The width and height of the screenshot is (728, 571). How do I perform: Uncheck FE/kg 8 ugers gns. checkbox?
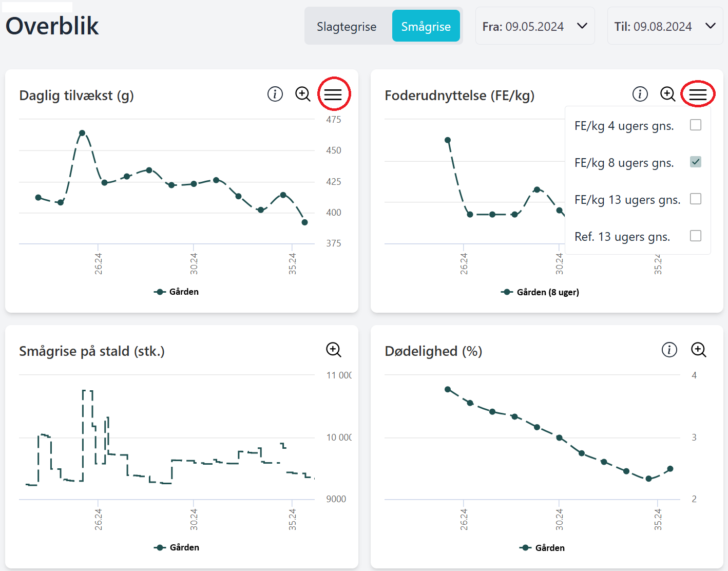[696, 162]
